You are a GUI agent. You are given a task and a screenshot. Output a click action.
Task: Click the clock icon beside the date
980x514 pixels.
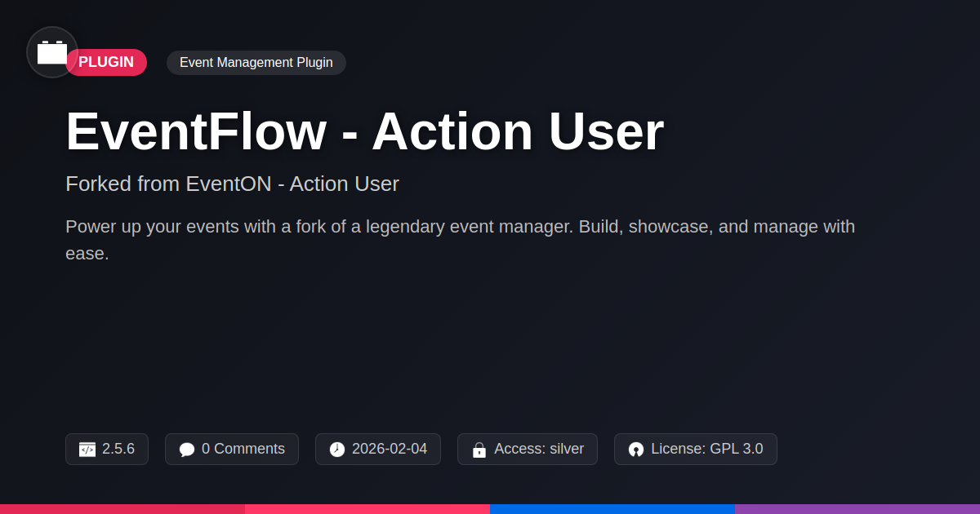[x=337, y=450]
